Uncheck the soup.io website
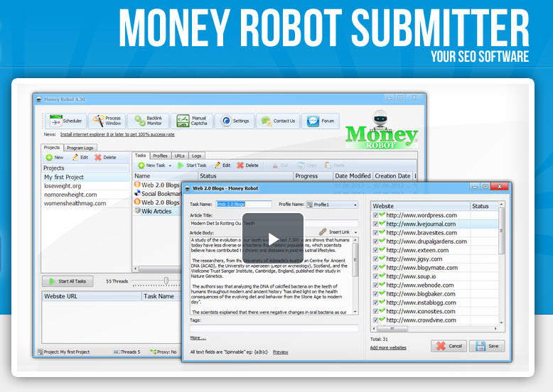 (375, 276)
